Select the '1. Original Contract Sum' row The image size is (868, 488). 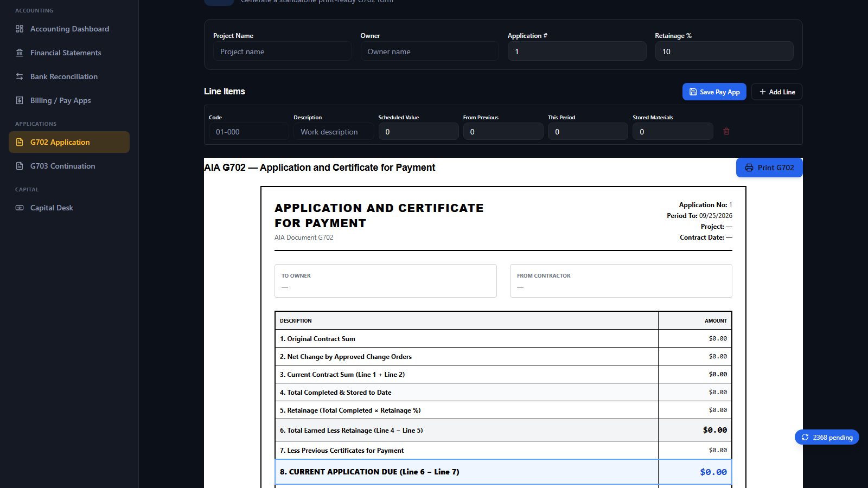tap(503, 338)
